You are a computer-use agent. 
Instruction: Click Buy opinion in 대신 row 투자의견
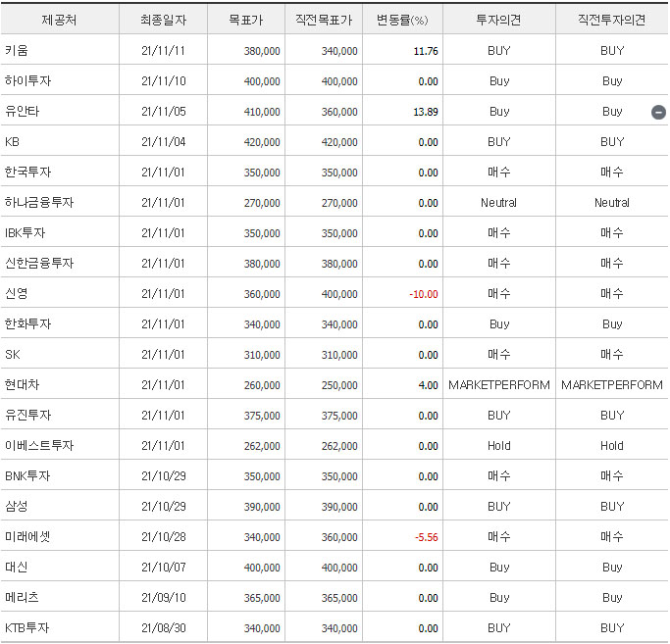tap(499, 568)
